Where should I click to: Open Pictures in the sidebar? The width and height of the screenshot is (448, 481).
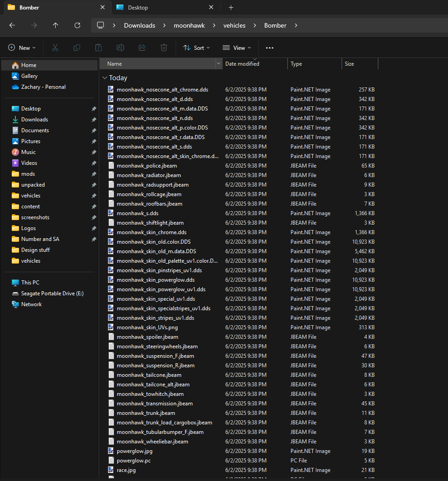(50, 141)
